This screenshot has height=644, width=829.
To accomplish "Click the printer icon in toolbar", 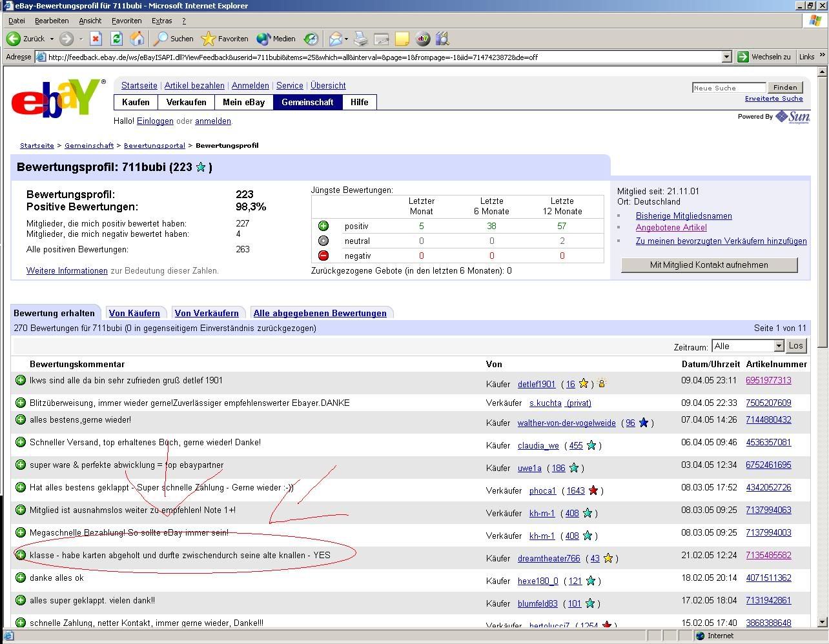I will [360, 39].
